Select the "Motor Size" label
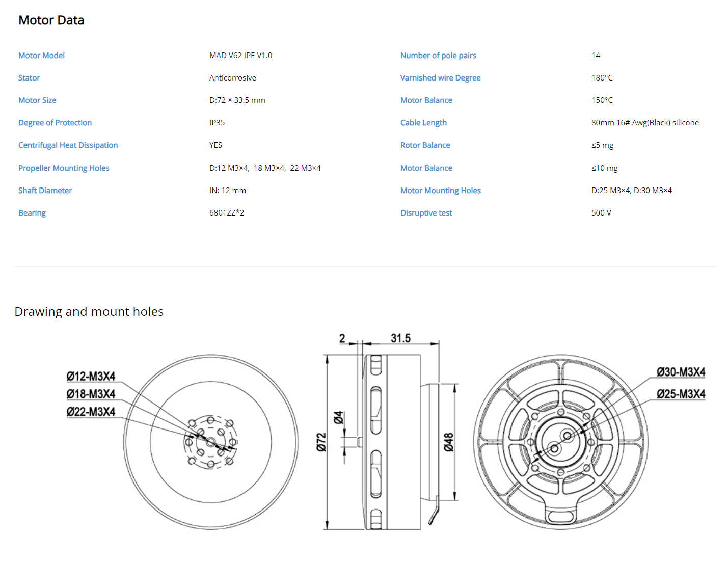This screenshot has height=563, width=728. pos(37,100)
